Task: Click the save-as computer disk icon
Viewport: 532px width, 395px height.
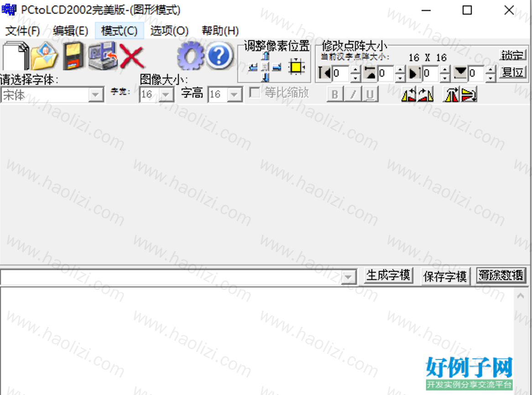Action: pyautogui.click(x=103, y=56)
